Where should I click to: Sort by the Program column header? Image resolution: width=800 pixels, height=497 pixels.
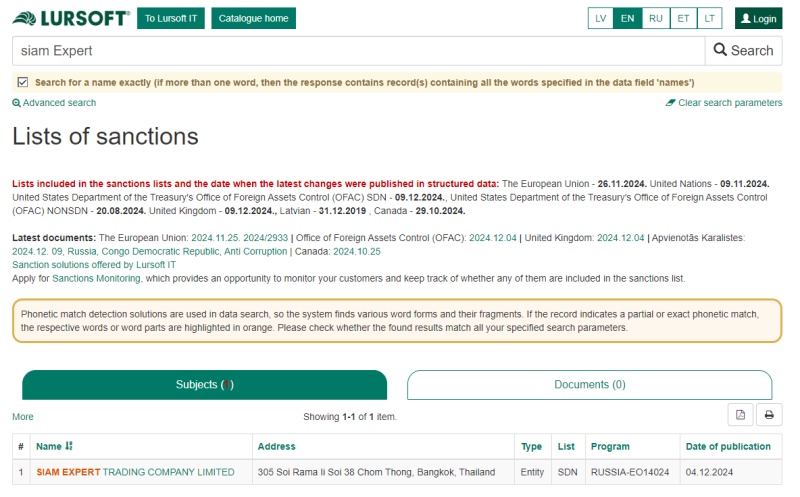610,446
